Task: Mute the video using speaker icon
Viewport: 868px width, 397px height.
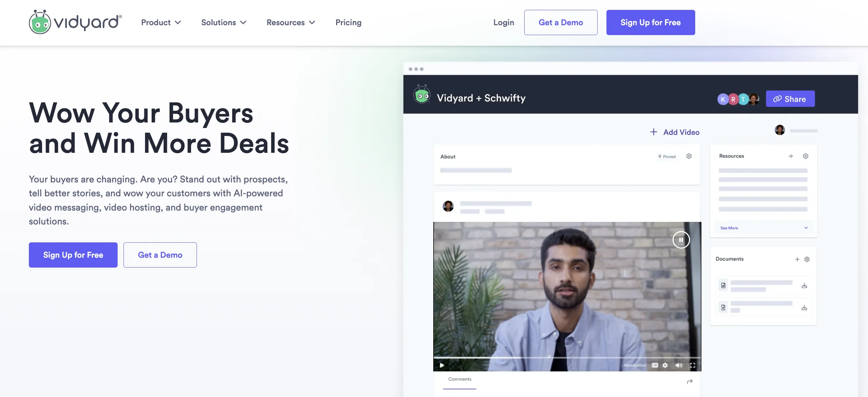Action: 679,365
